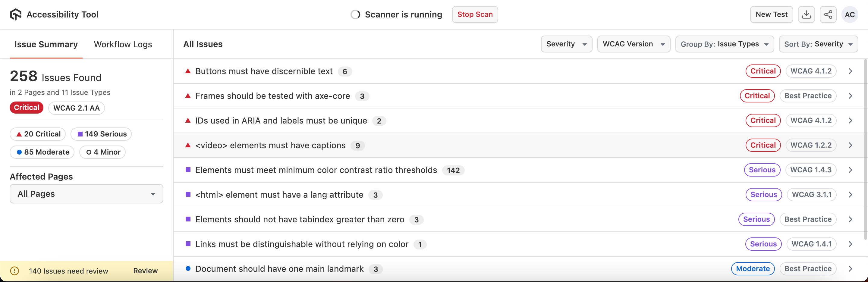This screenshot has width=868, height=282.
Task: Open video elements captions issue chevron
Action: (x=850, y=145)
